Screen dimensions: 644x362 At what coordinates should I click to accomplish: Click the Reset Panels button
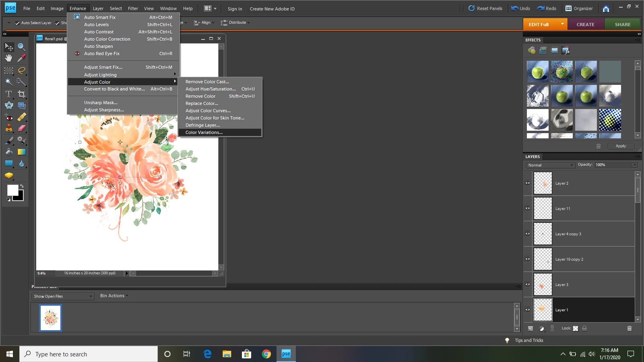point(485,8)
